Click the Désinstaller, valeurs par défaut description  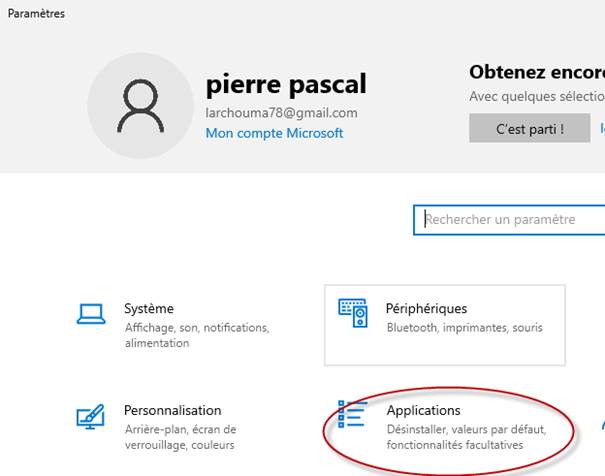[465, 437]
